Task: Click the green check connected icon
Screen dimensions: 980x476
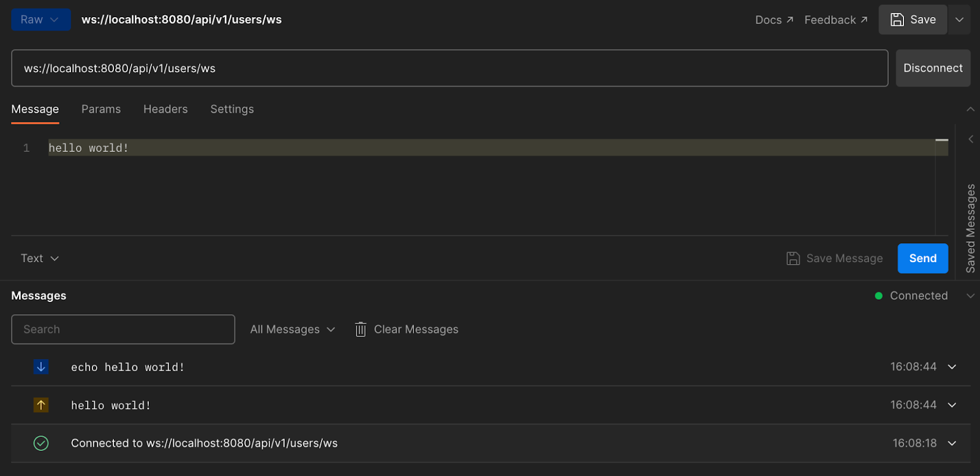Action: 41,443
